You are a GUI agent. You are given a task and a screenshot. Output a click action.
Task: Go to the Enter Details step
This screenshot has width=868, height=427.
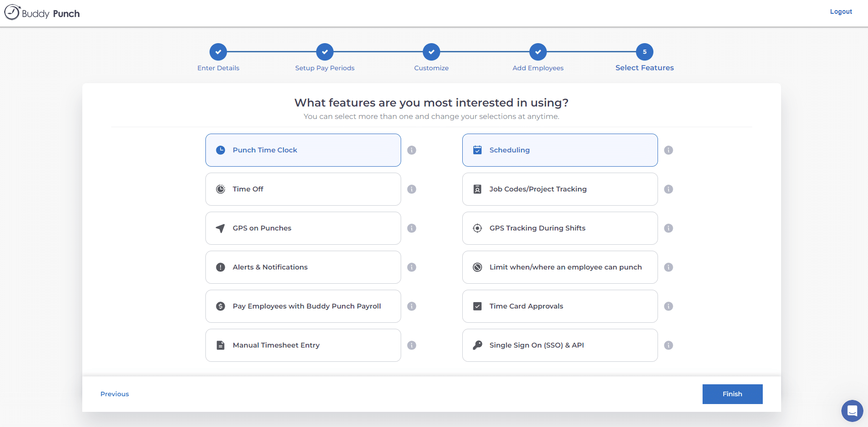pos(218,52)
